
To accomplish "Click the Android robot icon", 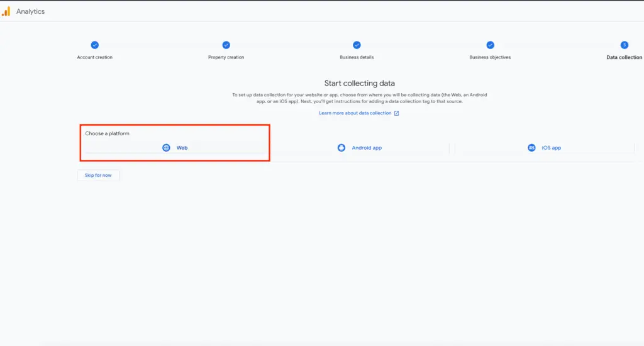I will tap(341, 148).
